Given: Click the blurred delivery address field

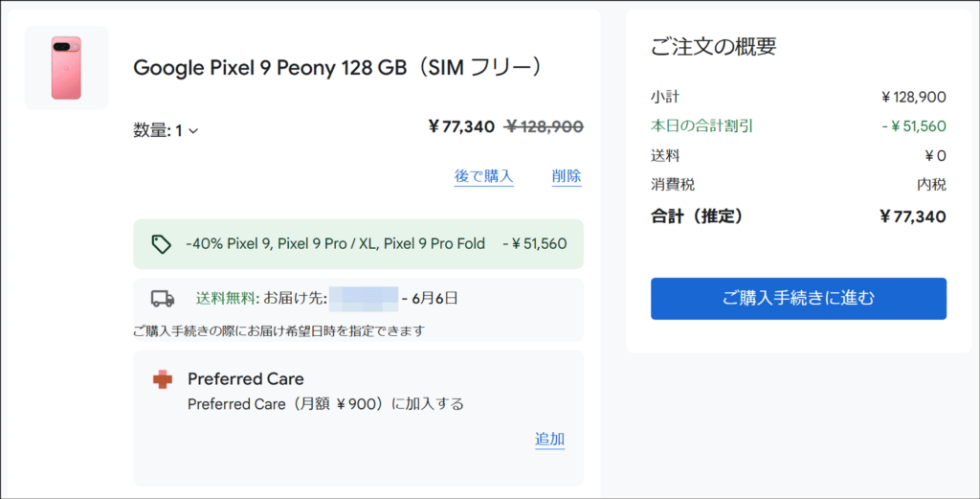Looking at the screenshot, I should (363, 299).
